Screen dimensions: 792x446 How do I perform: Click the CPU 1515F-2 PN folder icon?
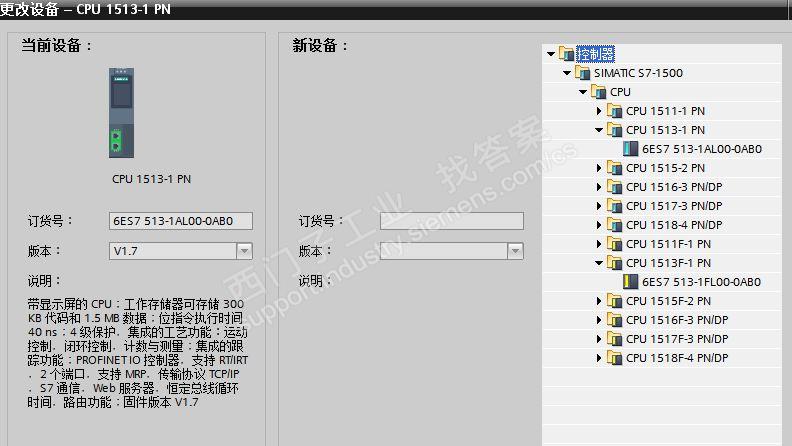tap(615, 301)
